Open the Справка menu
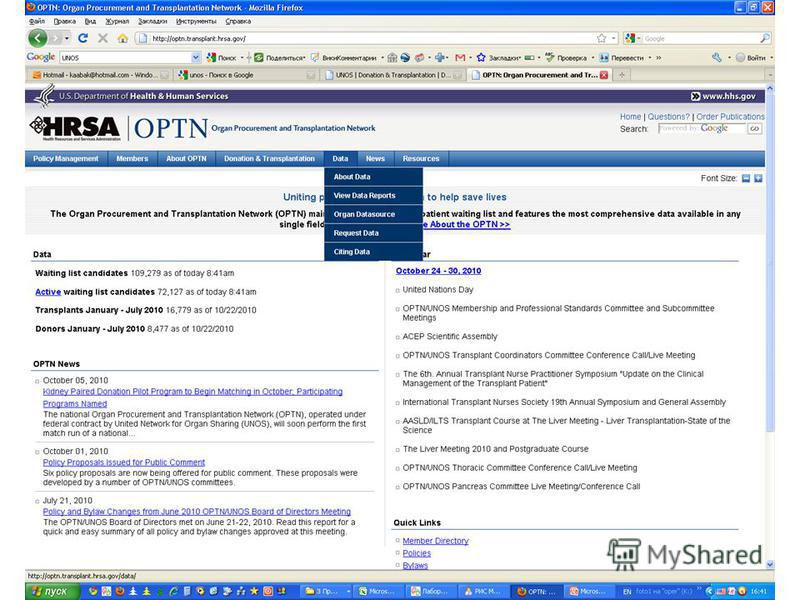The width and height of the screenshot is (800, 600). click(238, 21)
